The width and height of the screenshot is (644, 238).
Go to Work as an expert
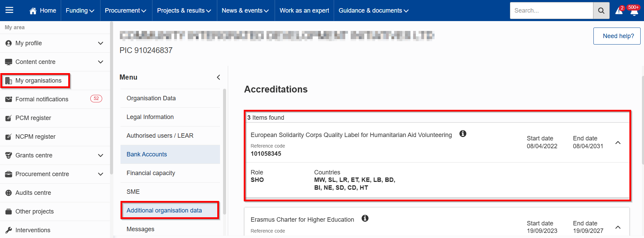(304, 11)
